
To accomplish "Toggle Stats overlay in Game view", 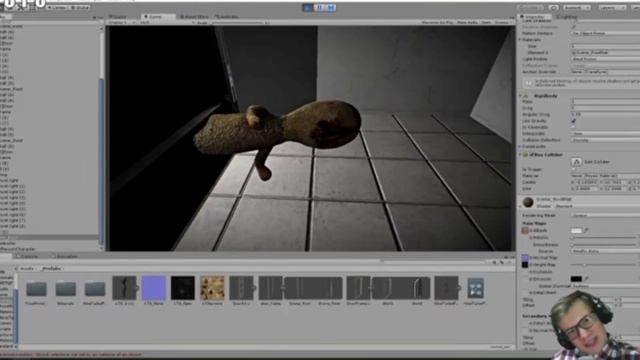I will point(486,22).
